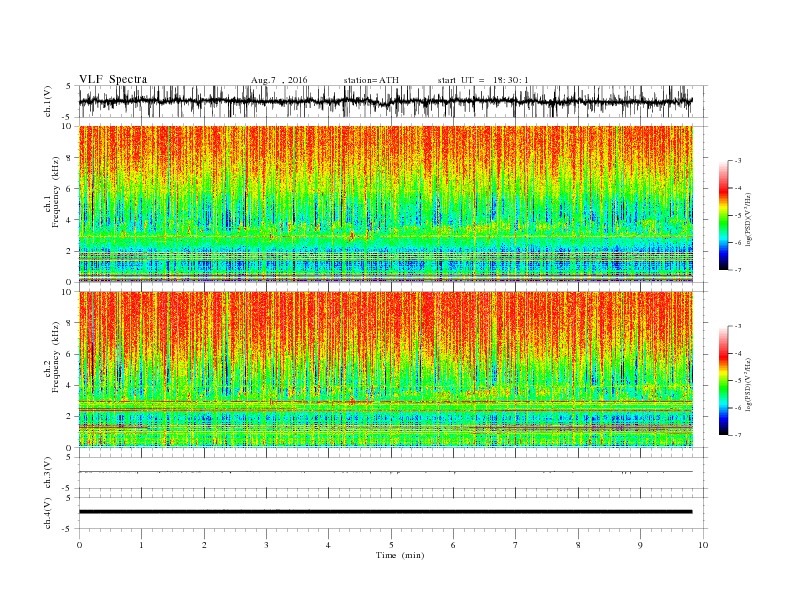Click the 'Aug.7 , 2016' date label
The image size is (792, 612).
pyautogui.click(x=279, y=80)
